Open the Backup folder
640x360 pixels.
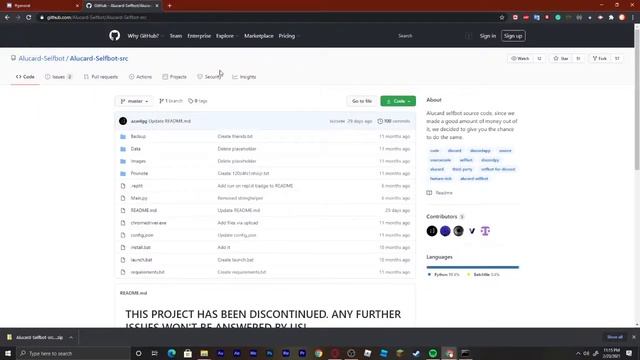[138, 136]
